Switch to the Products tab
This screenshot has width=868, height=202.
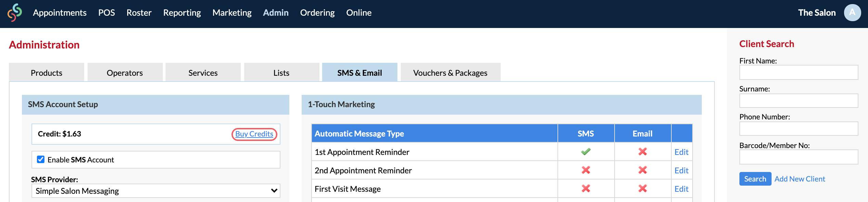click(x=47, y=72)
